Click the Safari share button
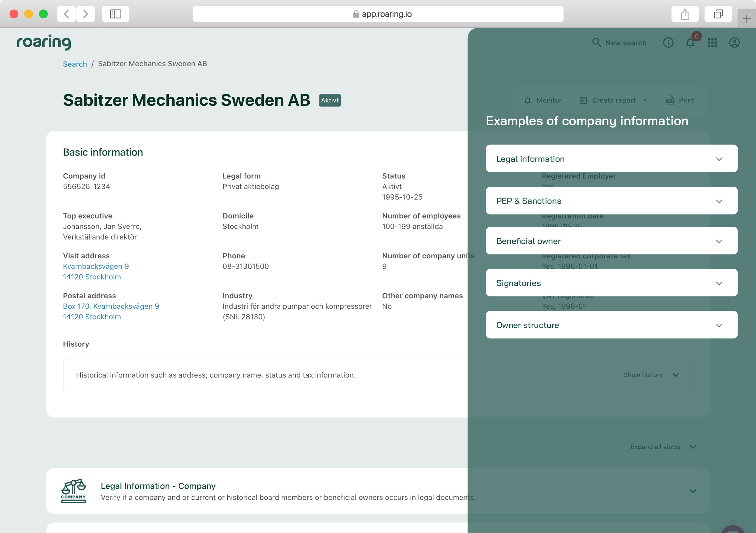Viewport: 756px width, 533px height. click(x=685, y=14)
